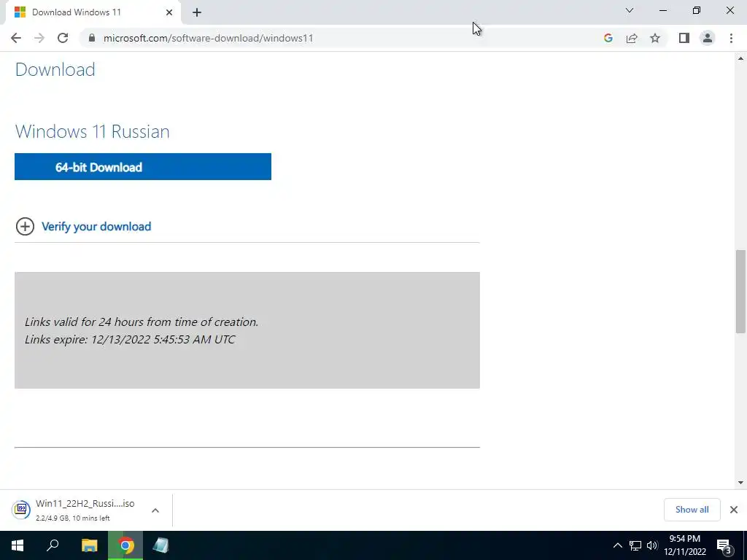Click the scrollbar down arrow

pyautogui.click(x=740, y=483)
